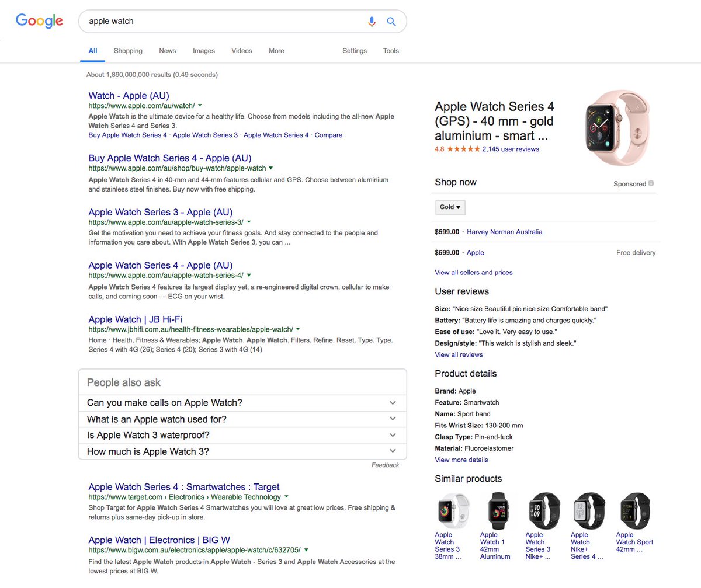Select the Apple Watch Series 3 Nike+ thumbnail
This screenshot has width=701, height=588.
click(544, 511)
